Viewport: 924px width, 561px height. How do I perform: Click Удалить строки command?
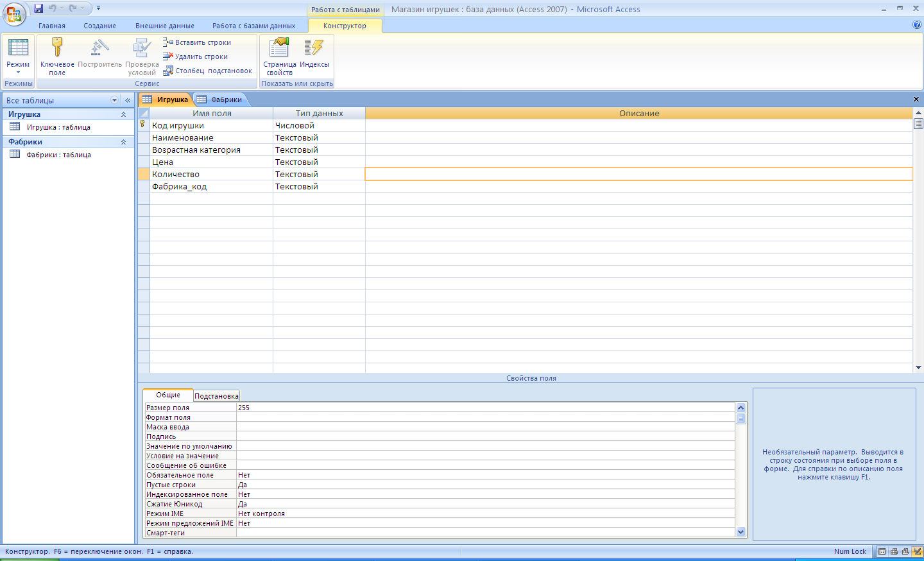pos(195,56)
